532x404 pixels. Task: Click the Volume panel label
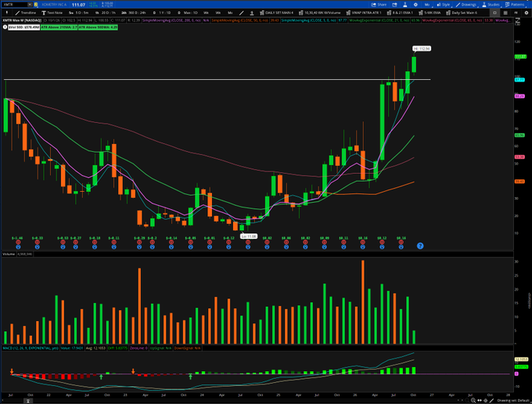(9, 254)
